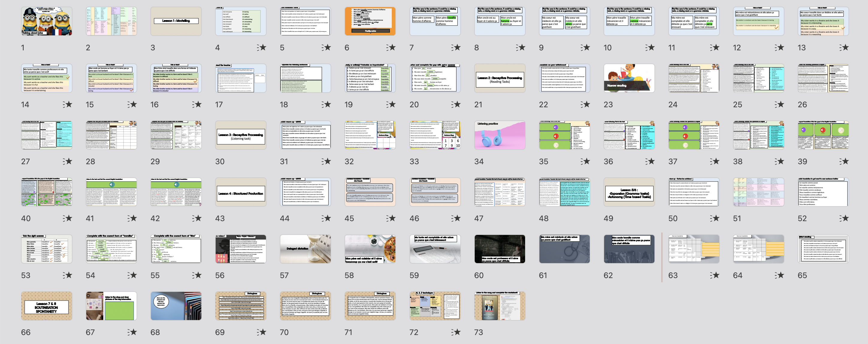
Task: Click the animation star beside slide 72
Action: click(456, 332)
